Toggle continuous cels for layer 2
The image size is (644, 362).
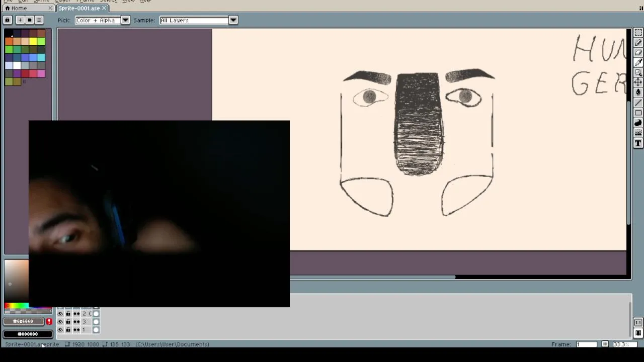point(76,314)
